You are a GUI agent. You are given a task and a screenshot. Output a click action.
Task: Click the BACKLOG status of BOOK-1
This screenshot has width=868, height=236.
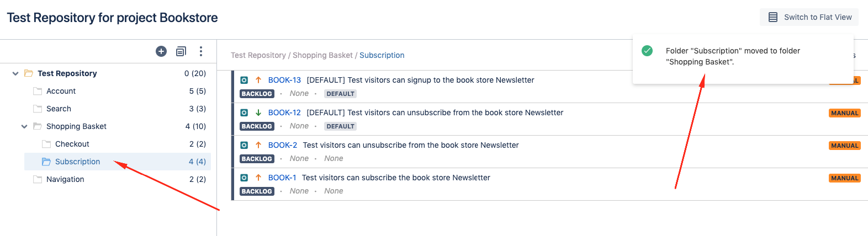(x=257, y=191)
